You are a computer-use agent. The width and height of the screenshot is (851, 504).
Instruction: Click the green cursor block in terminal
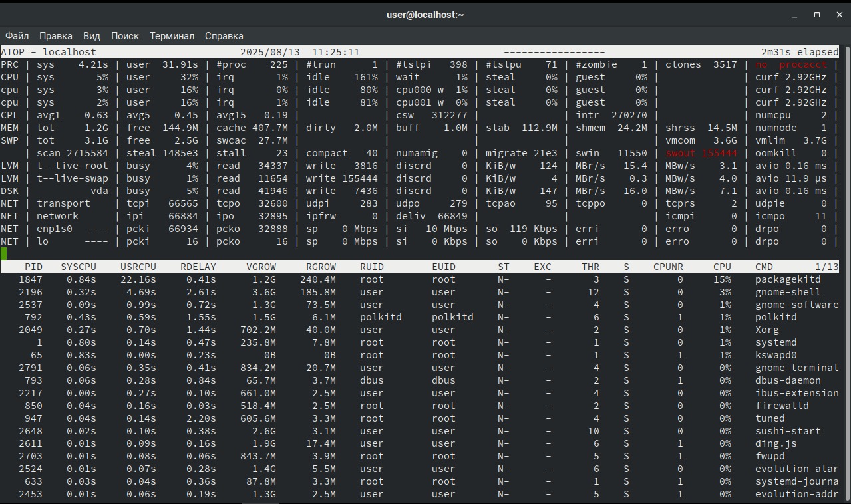coord(4,253)
